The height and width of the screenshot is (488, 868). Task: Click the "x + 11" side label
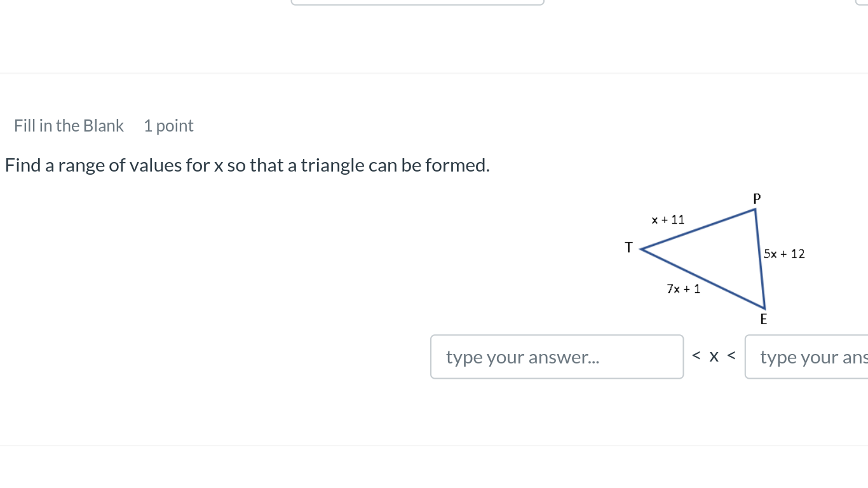pos(668,220)
